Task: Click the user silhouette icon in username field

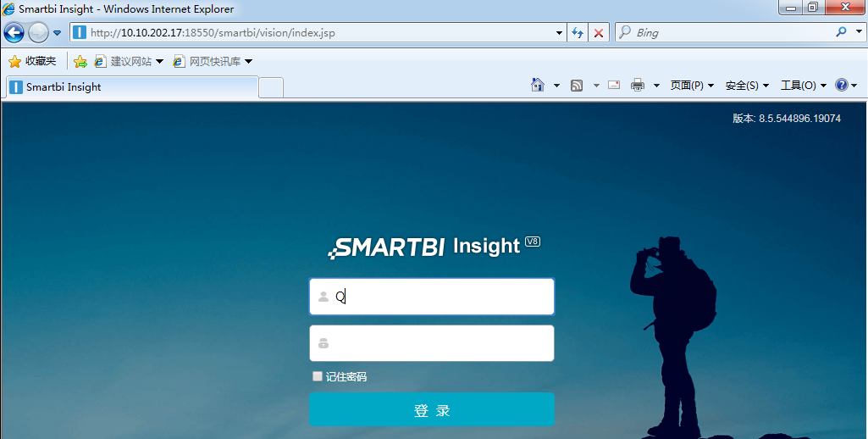Action: tap(323, 297)
